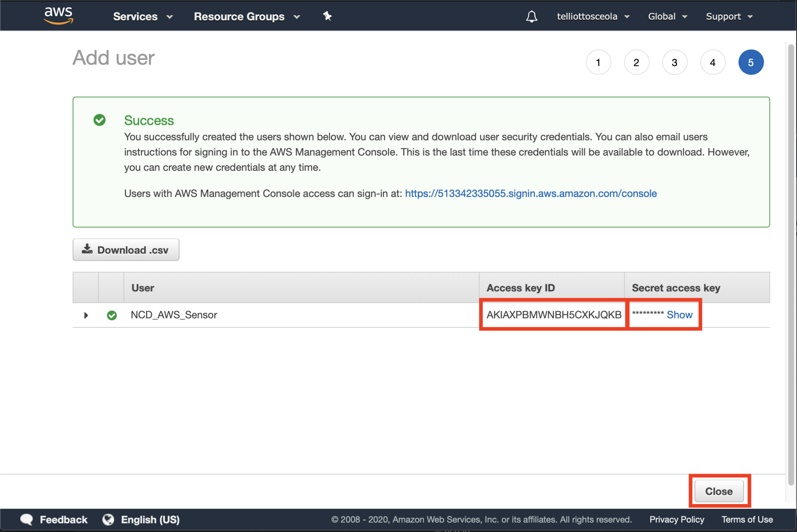Image resolution: width=797 pixels, height=532 pixels.
Task: Click the Feedback speech bubble icon
Action: pos(26,519)
